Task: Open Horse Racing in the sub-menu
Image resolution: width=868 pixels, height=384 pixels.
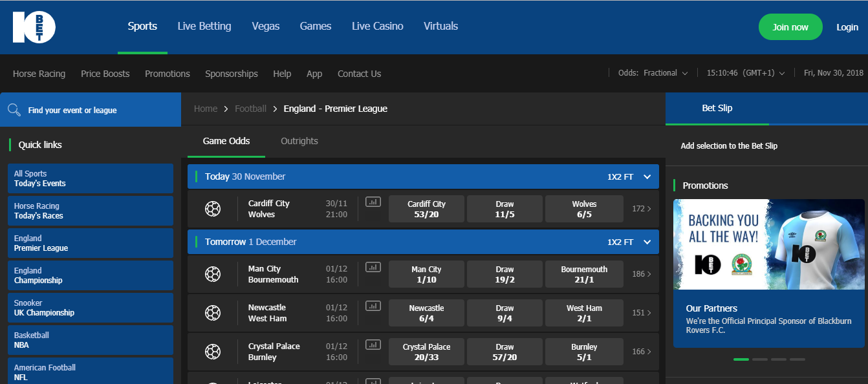Action: coord(39,74)
